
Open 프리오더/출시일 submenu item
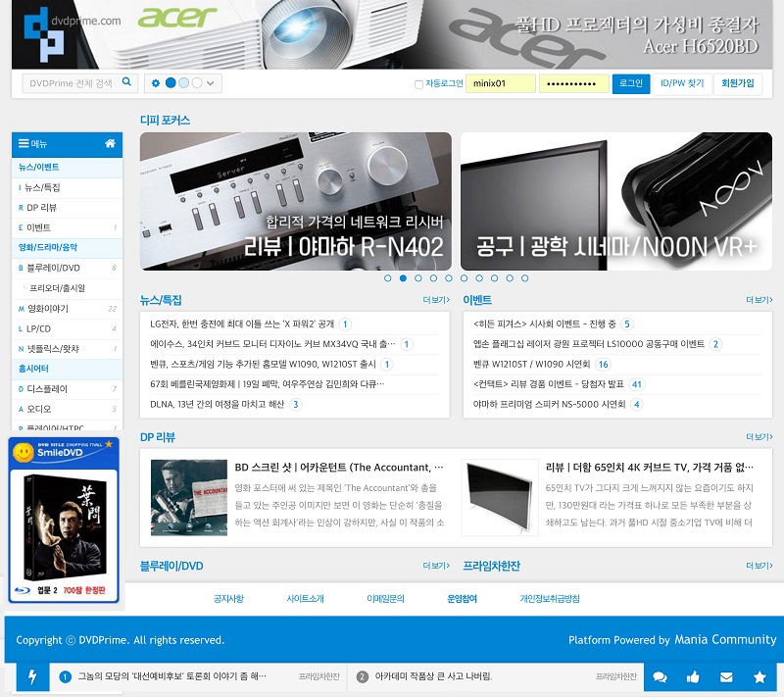tap(67, 288)
